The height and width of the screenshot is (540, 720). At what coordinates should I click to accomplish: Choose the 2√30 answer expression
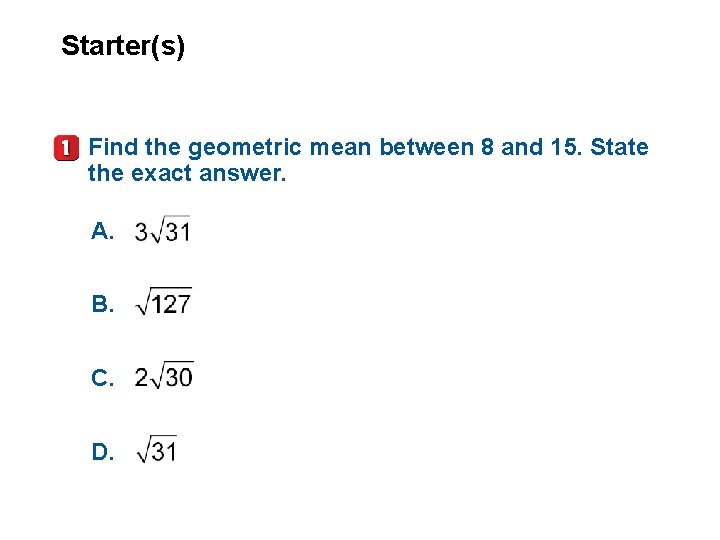tap(163, 376)
